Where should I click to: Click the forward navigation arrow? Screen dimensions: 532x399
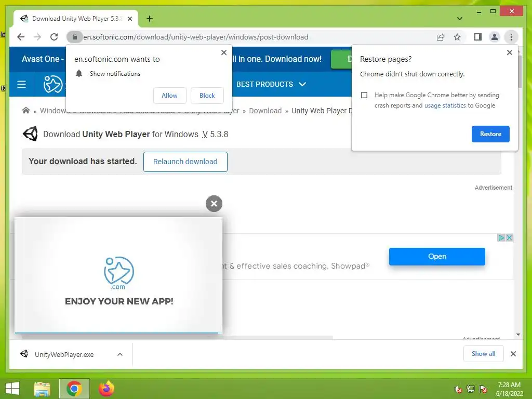[37, 37]
